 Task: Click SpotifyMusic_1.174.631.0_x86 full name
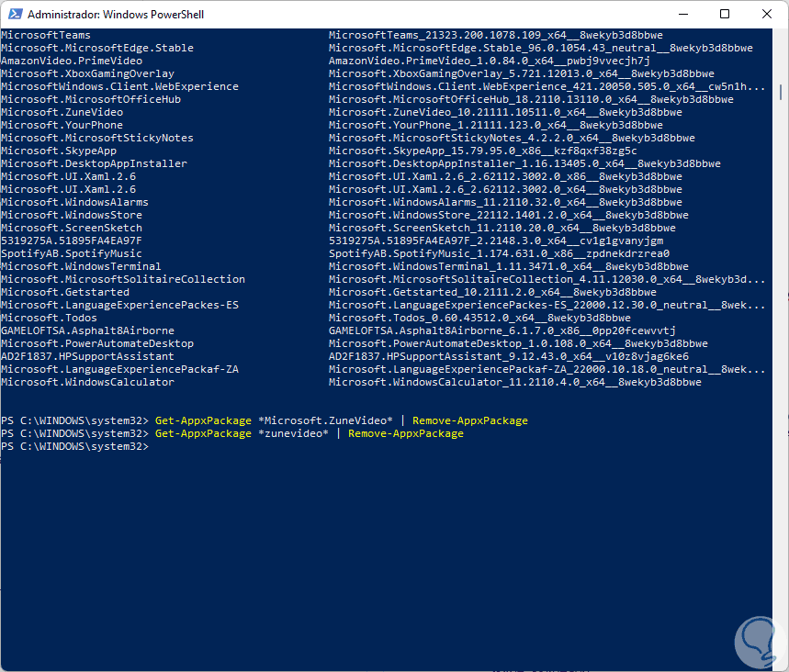point(499,253)
